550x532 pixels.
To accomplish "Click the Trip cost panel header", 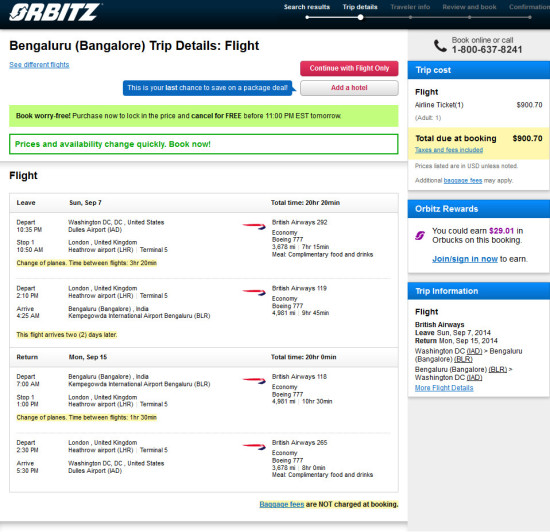I will click(478, 70).
